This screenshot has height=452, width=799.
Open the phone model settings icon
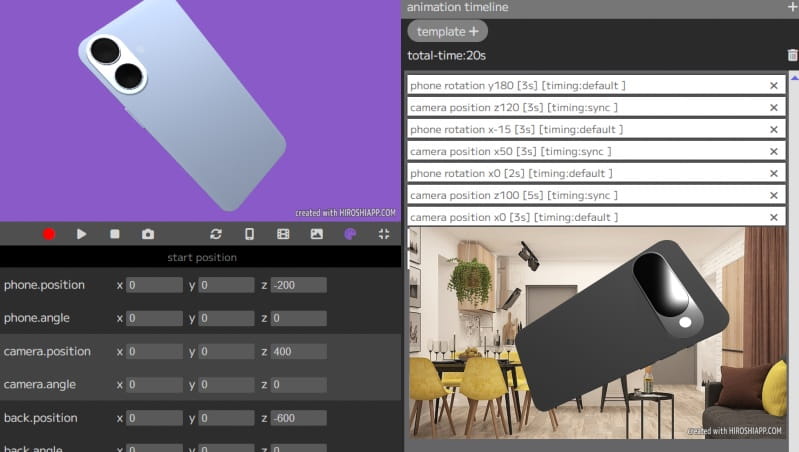pos(249,234)
